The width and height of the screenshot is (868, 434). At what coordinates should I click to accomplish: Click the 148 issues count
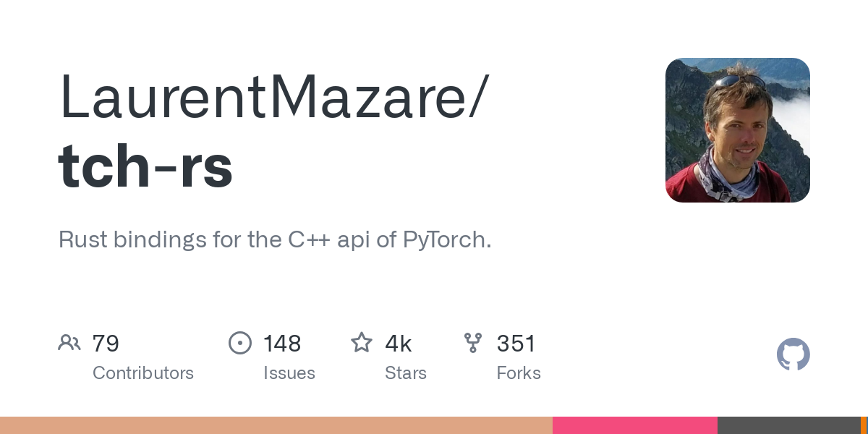282,344
